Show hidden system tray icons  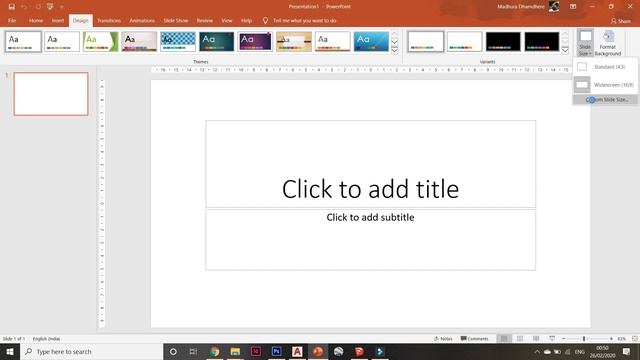tap(537, 351)
